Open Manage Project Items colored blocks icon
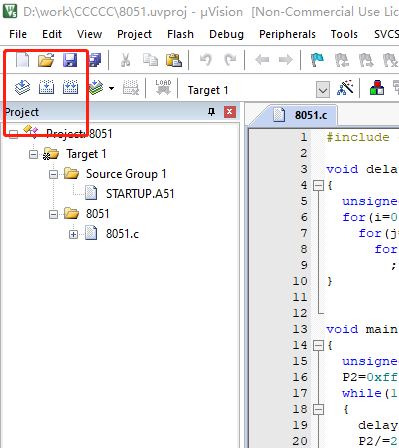 click(x=377, y=88)
